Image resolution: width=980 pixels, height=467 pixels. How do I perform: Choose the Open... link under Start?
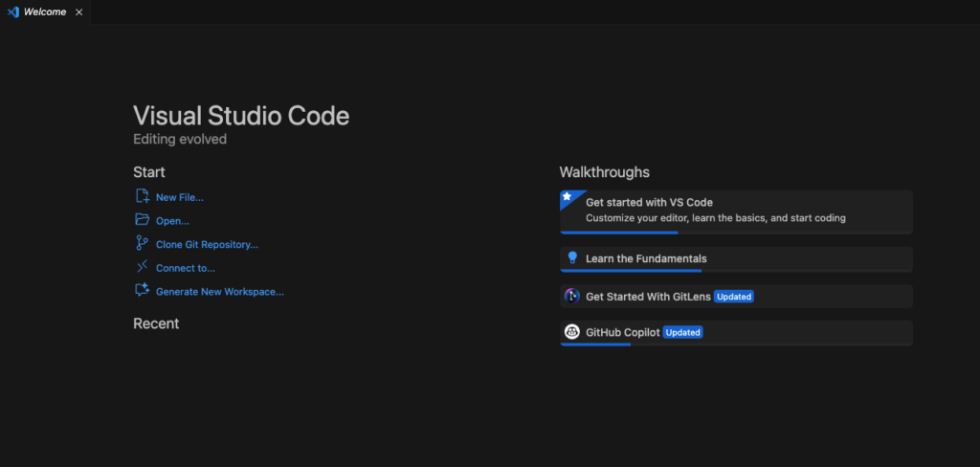[172, 221]
